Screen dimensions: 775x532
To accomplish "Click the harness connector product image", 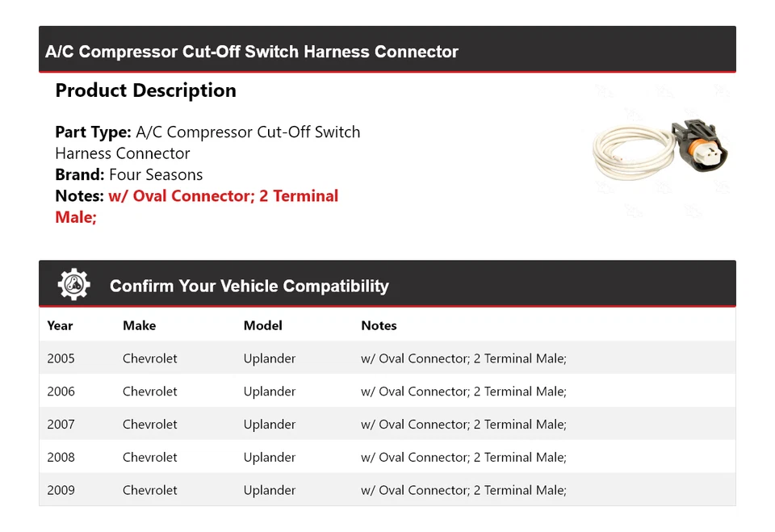I will [660, 149].
